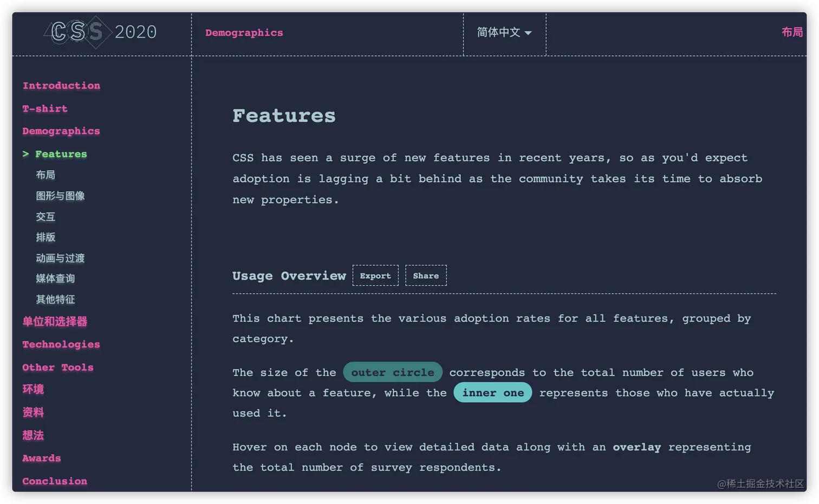The image size is (819, 504).
Task: Click the Features page heading
Action: [x=284, y=116]
